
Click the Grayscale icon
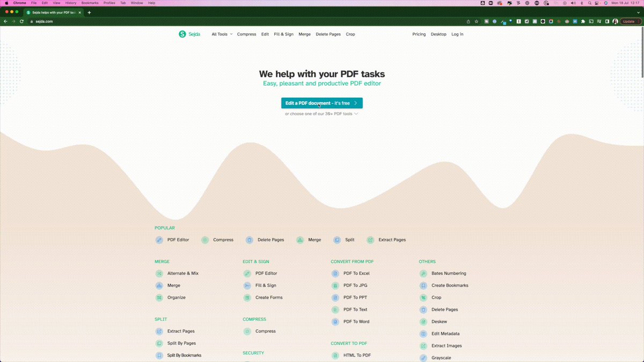[x=423, y=358]
